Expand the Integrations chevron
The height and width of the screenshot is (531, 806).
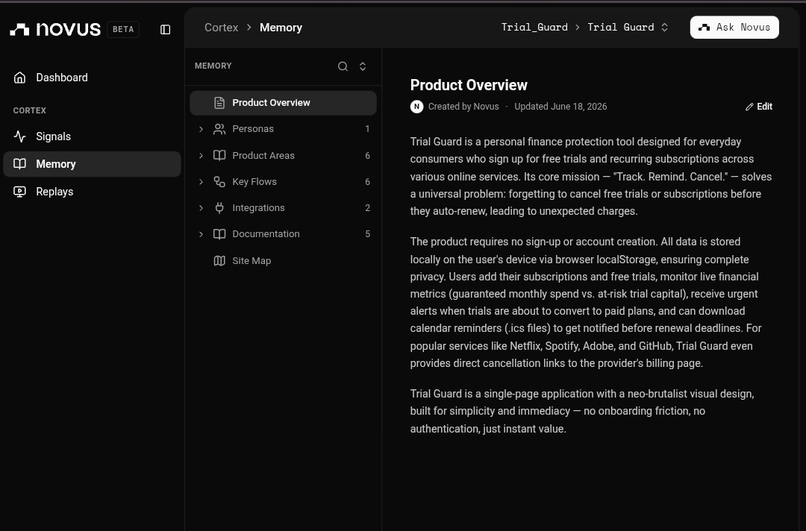point(201,208)
